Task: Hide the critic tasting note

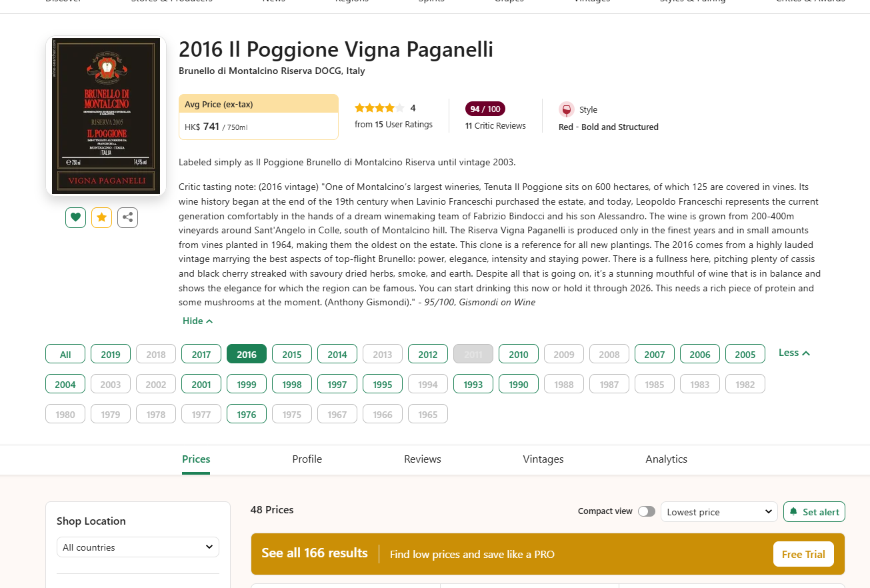Action: tap(197, 321)
